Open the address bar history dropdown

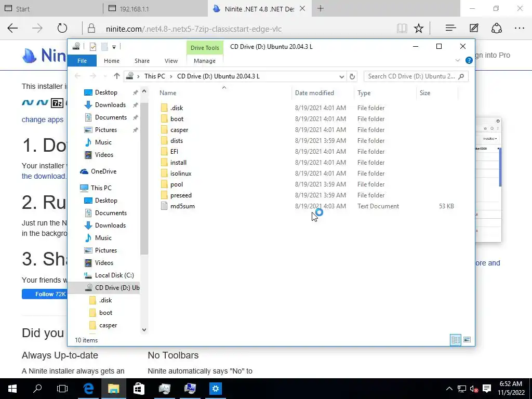pos(342,76)
